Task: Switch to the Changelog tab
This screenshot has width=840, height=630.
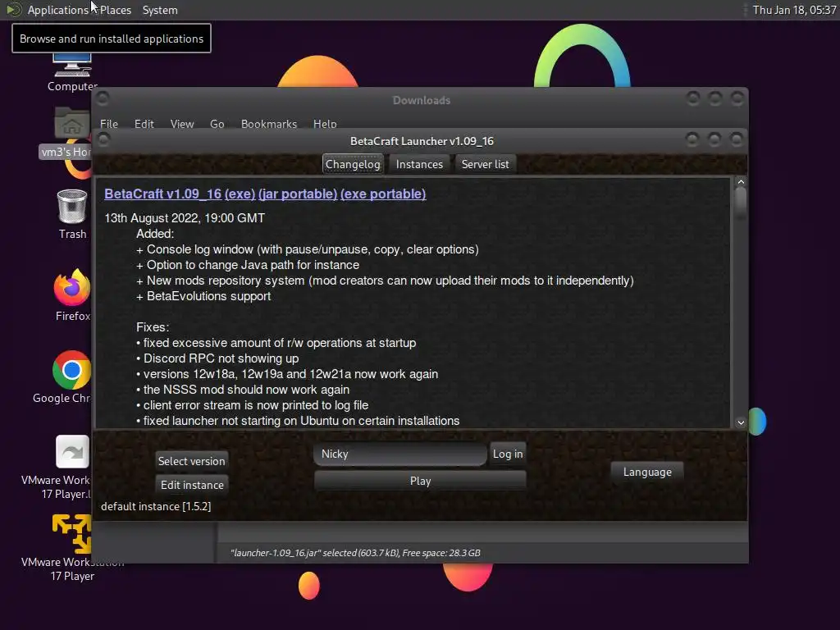Action: point(353,164)
